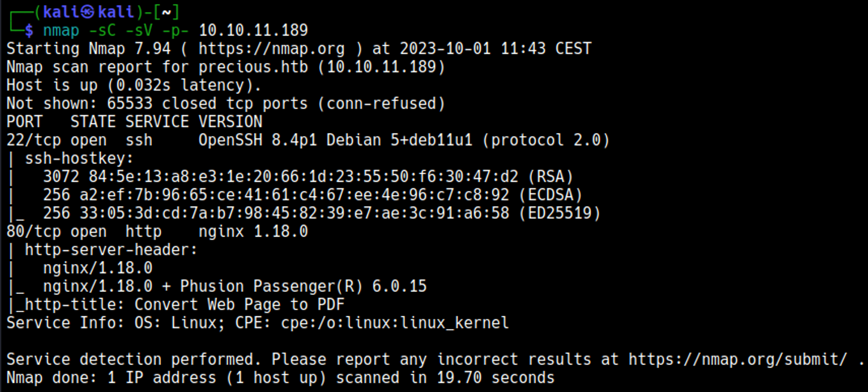
Task: Open the https://nmap.org link
Action: 271,49
